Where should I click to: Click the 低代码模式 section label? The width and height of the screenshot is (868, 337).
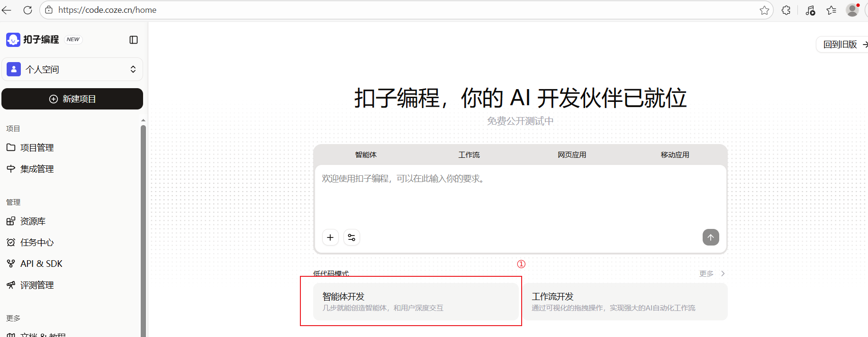click(331, 273)
